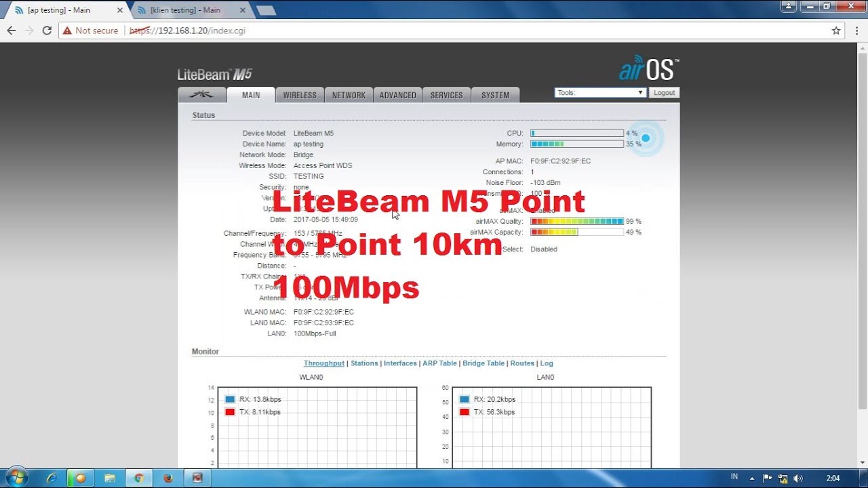Open the red recorder app on taskbar
Viewport: 868px width, 488px height.
[x=197, y=478]
